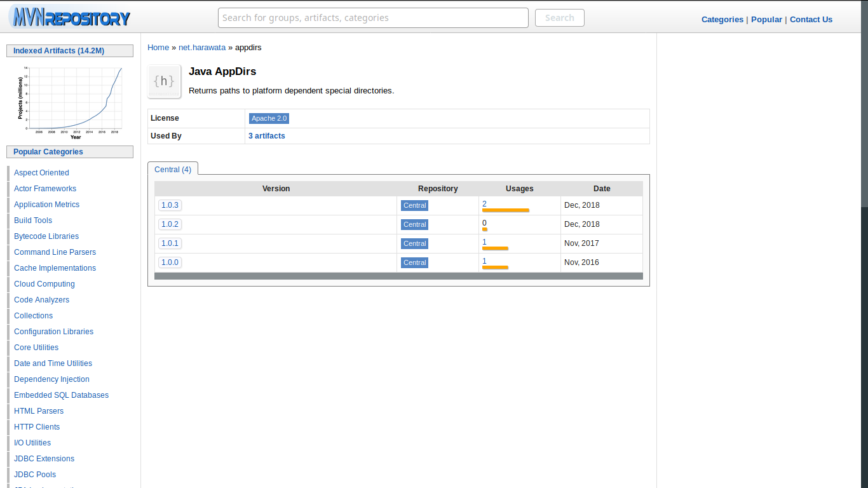Click the Central badge for version 1.0.1

[x=415, y=243]
